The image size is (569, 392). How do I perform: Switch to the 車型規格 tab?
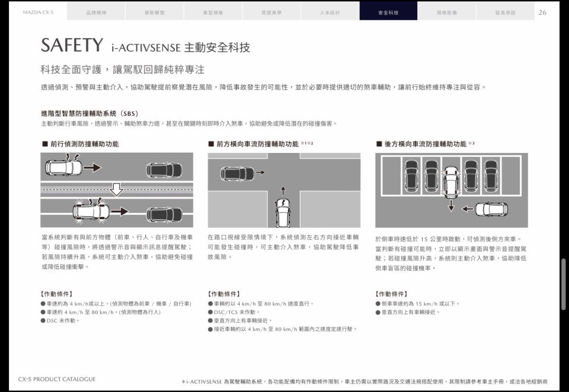[213, 12]
